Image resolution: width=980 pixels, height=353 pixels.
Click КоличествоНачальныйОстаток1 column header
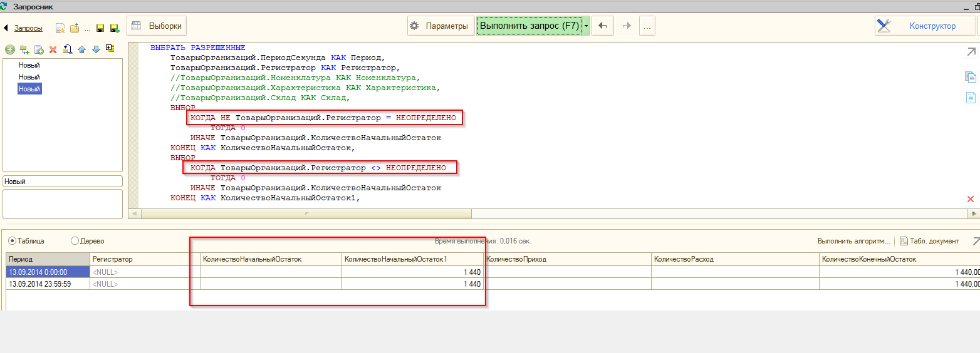413,259
